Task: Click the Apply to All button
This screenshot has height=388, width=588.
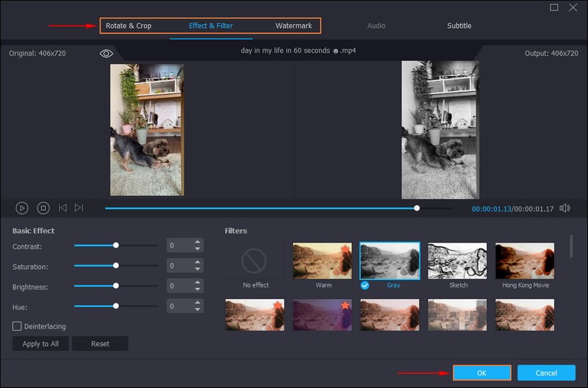Action: point(40,344)
